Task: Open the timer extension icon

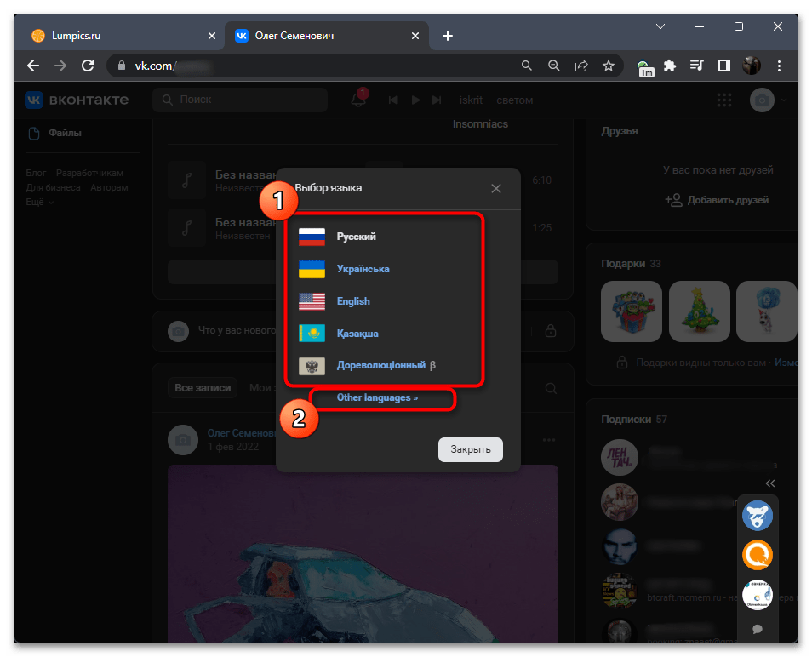Action: (644, 68)
